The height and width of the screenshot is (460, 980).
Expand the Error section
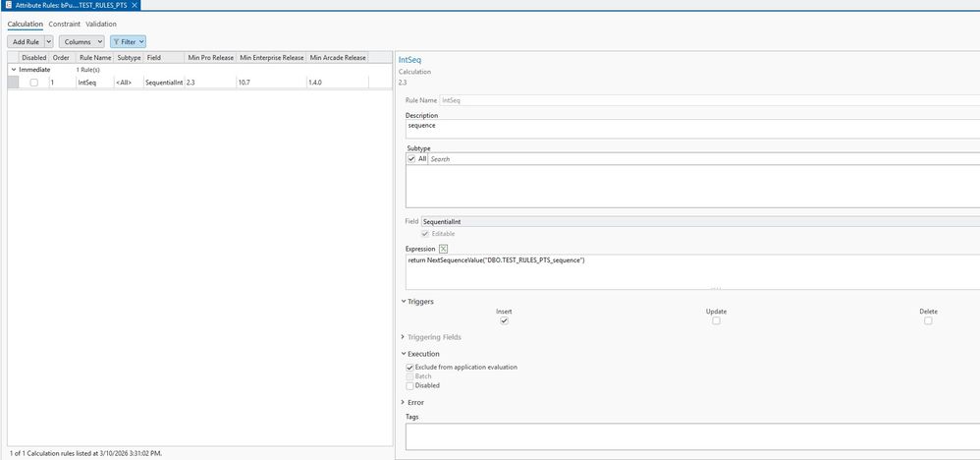pyautogui.click(x=403, y=402)
